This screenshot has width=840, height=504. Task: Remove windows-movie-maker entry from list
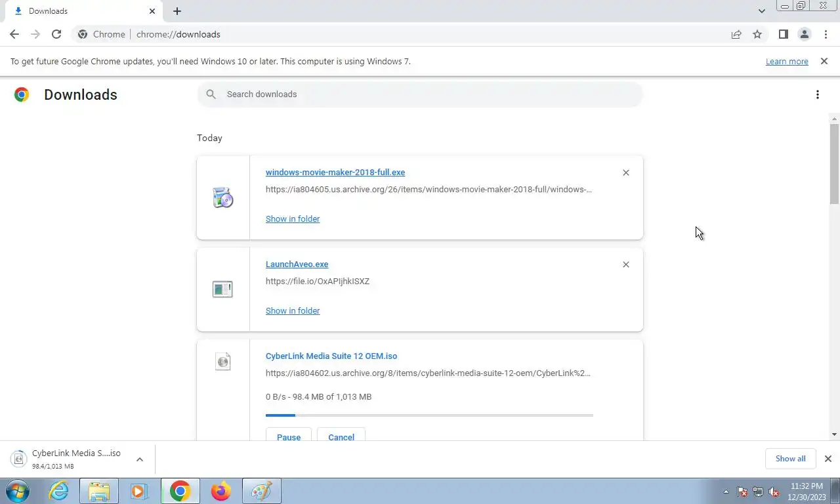point(625,173)
